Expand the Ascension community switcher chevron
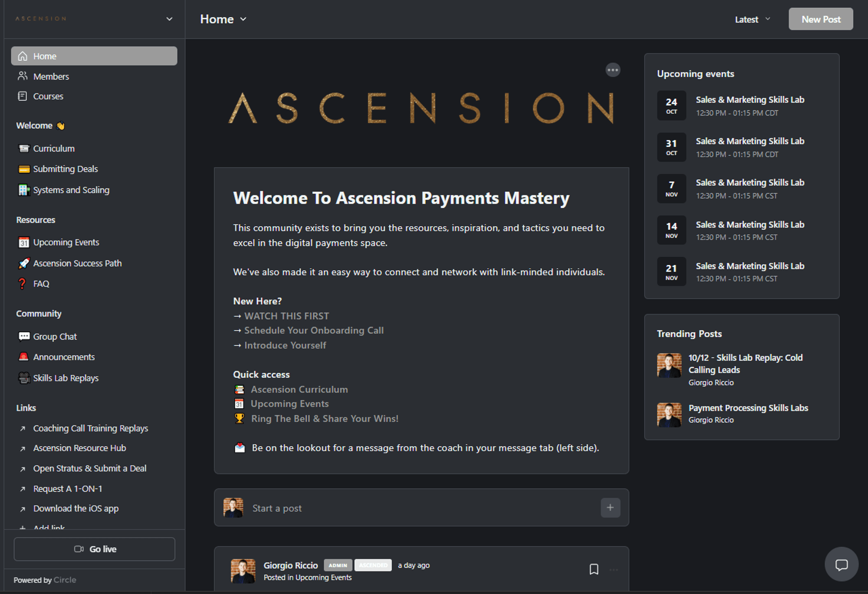 point(169,19)
